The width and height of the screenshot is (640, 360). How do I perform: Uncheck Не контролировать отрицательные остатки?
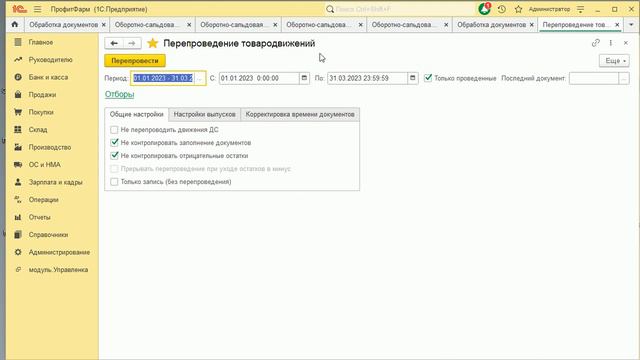click(x=114, y=156)
